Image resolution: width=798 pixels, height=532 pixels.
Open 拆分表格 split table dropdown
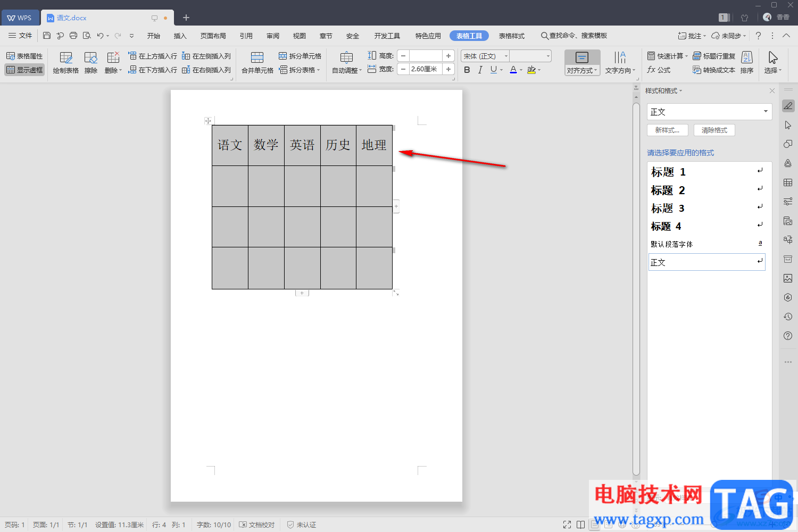300,70
